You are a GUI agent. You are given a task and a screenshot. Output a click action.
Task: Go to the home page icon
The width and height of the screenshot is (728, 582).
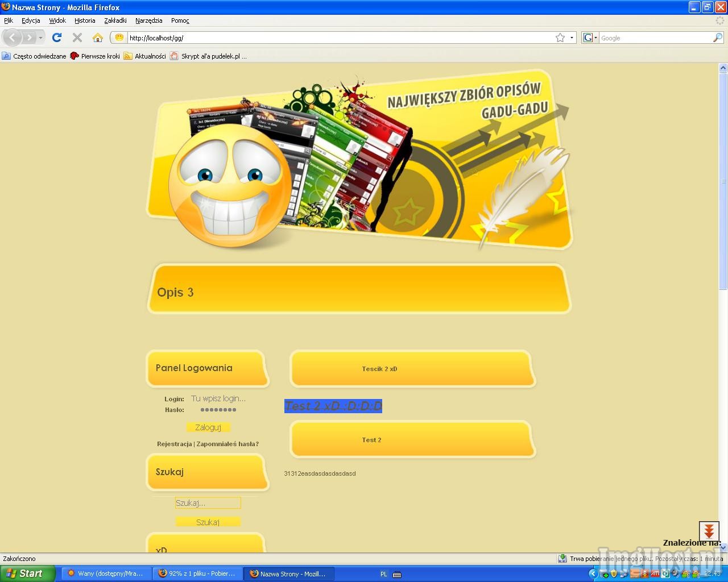98,38
